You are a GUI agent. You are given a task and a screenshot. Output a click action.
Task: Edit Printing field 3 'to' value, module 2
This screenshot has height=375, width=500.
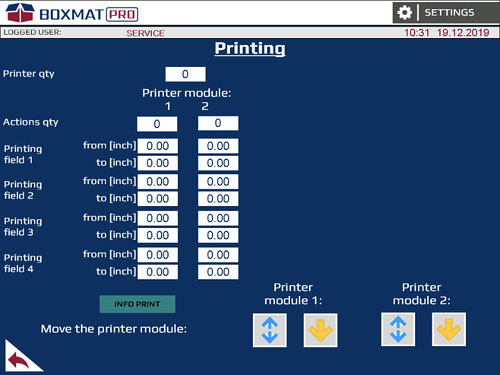pos(218,235)
